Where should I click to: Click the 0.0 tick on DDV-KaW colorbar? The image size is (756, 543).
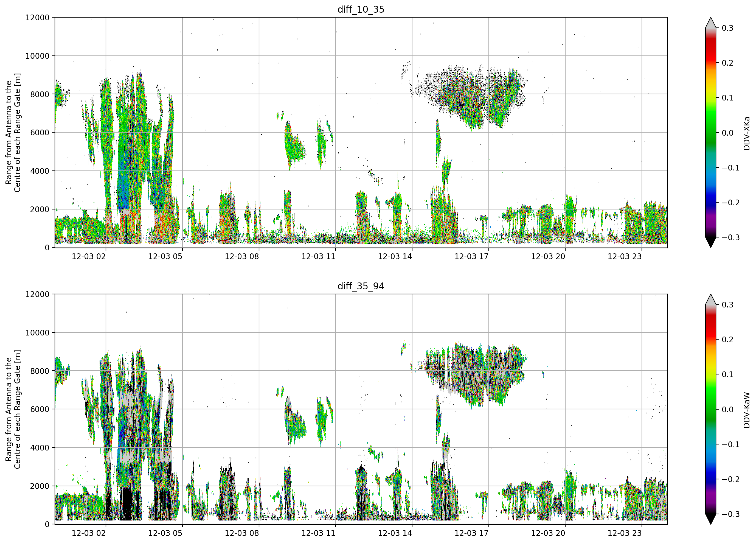coord(728,410)
